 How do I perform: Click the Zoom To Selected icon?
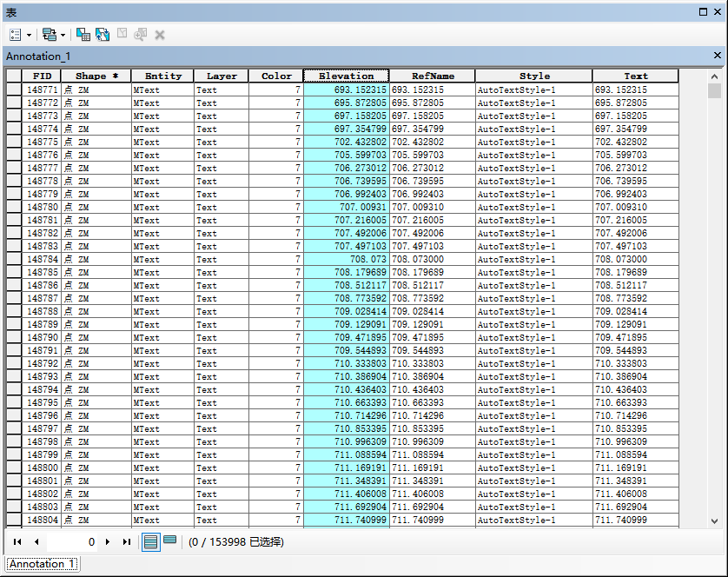(140, 35)
